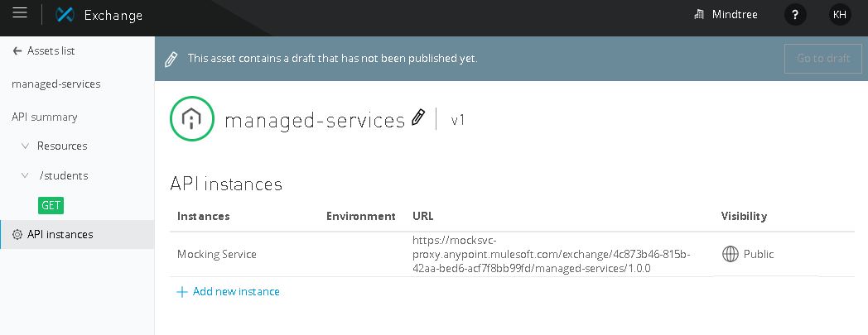Screen dimensions: 868x335
Task: Click the managed-services asset logo icon
Action: coord(191,119)
